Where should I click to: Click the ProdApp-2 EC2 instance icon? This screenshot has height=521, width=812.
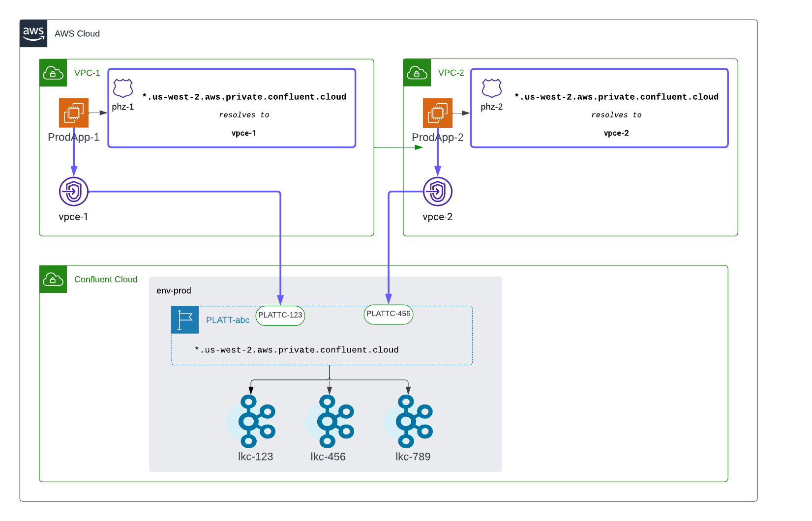(x=437, y=113)
